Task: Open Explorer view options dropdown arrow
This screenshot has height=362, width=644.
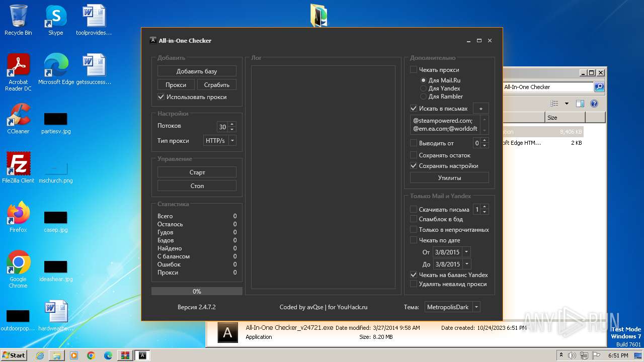Action: pos(567,104)
